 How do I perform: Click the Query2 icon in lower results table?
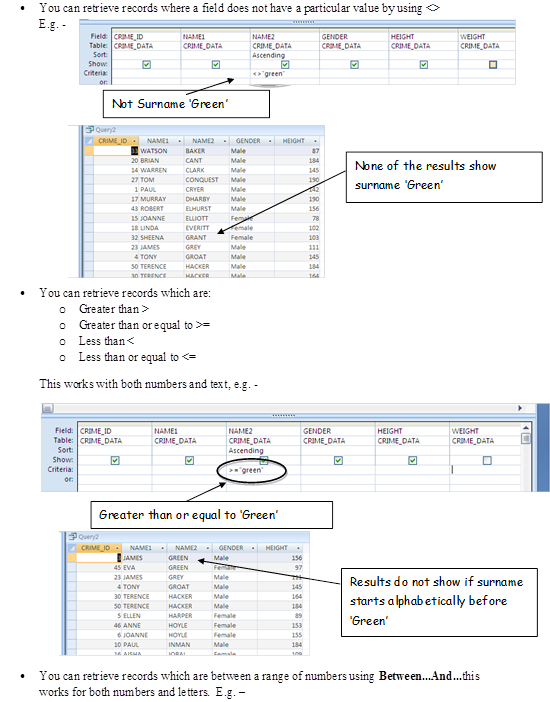(73, 536)
